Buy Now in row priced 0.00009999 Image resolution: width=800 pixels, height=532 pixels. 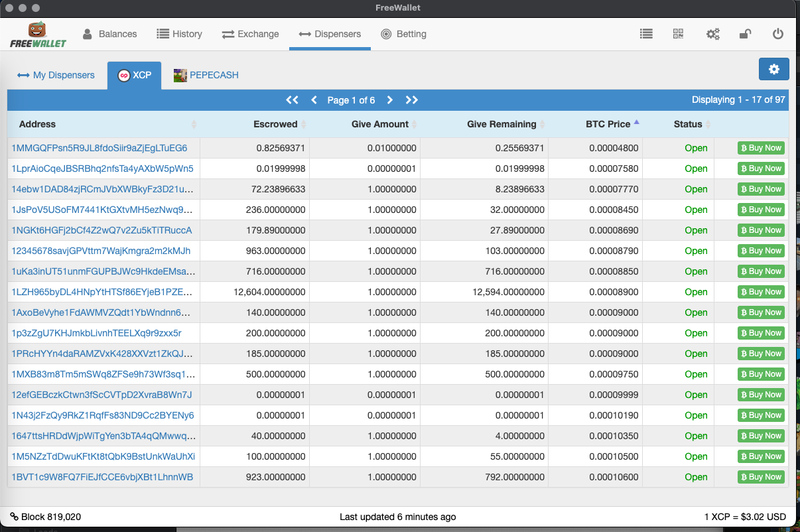pos(761,395)
